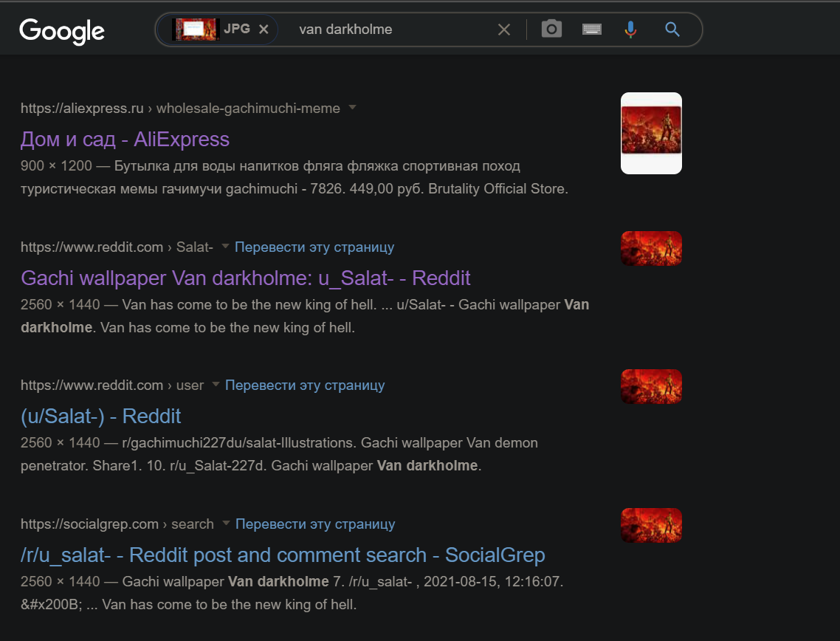840x641 pixels.
Task: Click the https://www.reddit.com › Salat- URL
Action: (117, 247)
